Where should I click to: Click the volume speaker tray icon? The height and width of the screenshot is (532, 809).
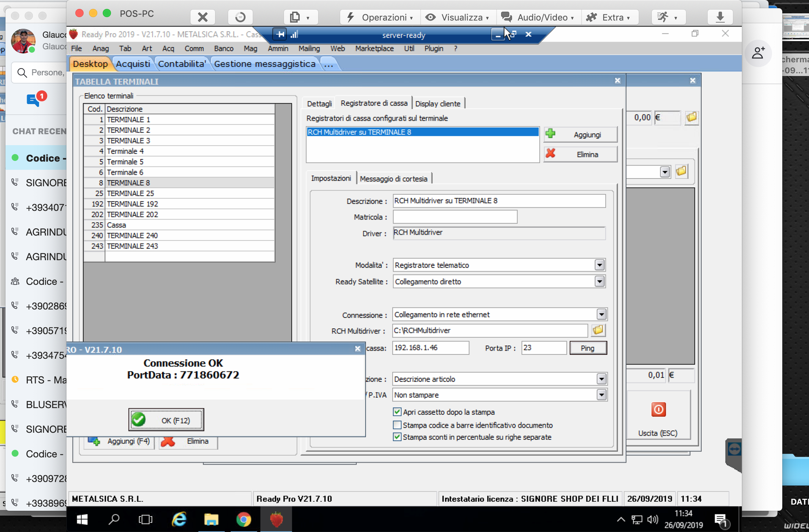tap(652, 520)
